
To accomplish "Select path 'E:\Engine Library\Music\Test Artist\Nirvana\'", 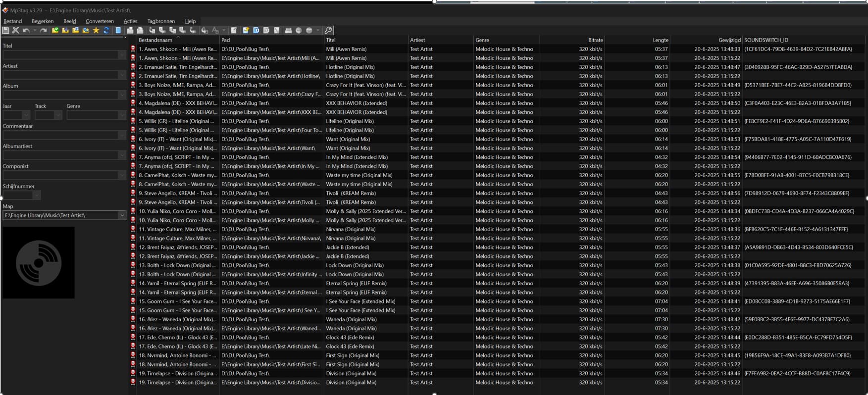I will [x=270, y=238].
